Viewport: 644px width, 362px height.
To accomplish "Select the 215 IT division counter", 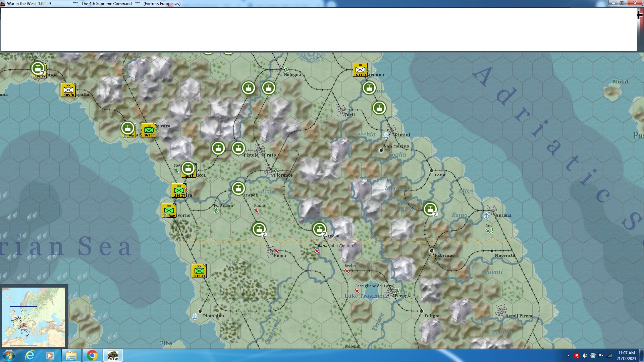I will point(199,271).
